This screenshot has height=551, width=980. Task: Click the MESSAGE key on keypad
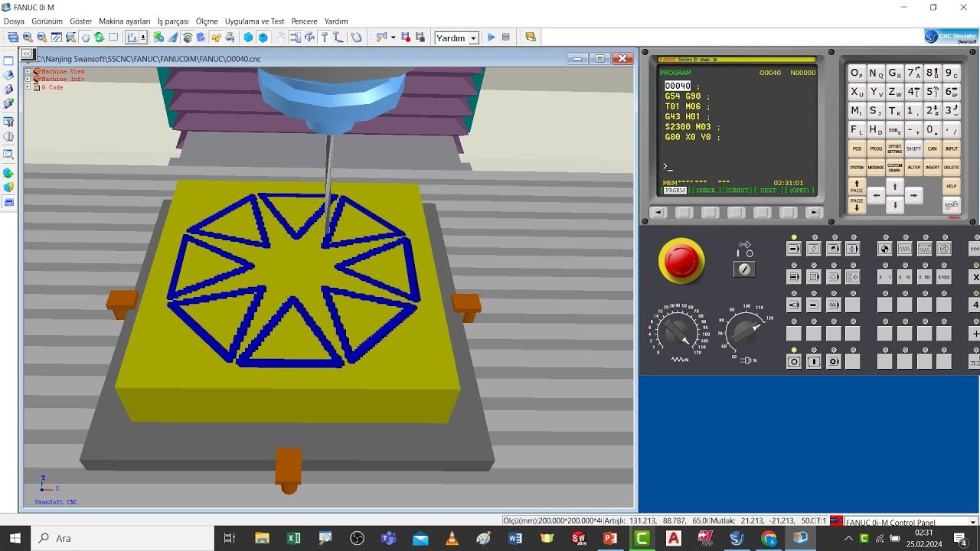(876, 168)
